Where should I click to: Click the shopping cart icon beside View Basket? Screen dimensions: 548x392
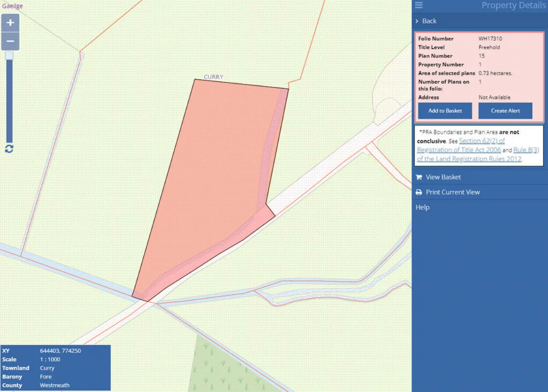point(419,177)
